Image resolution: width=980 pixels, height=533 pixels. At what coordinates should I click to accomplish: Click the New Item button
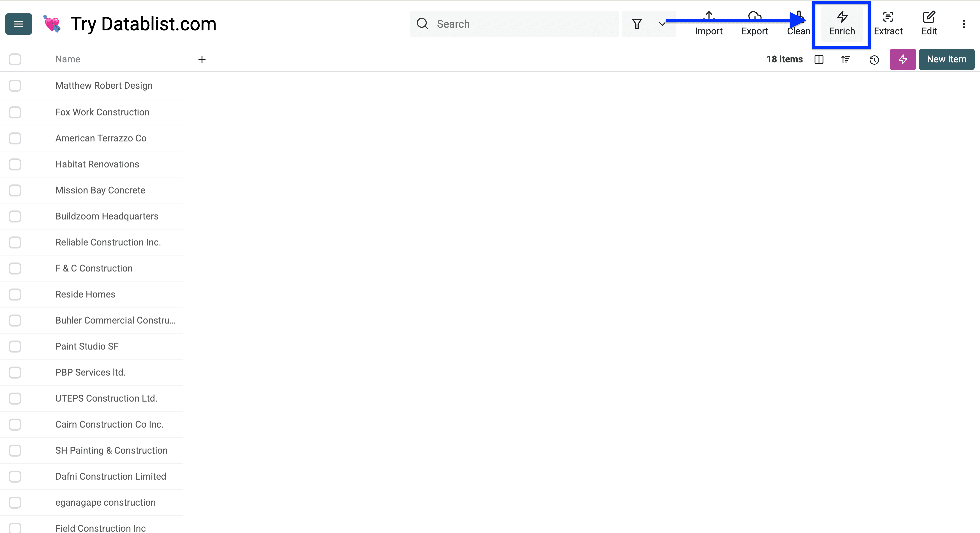pos(946,59)
